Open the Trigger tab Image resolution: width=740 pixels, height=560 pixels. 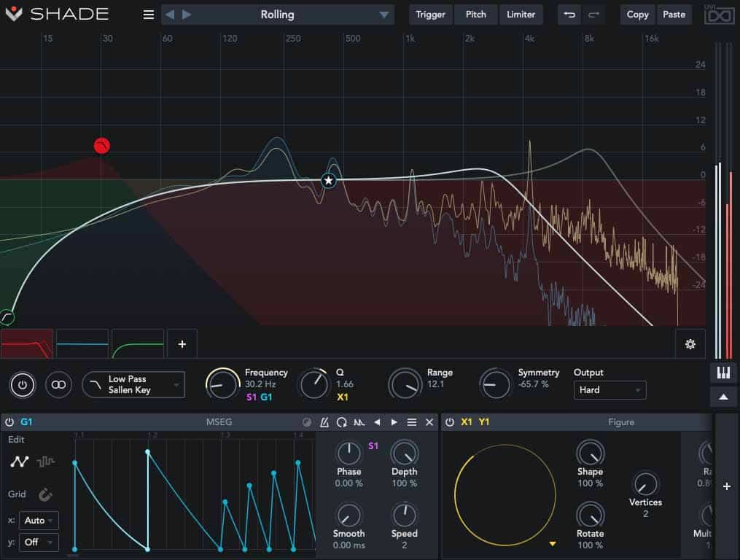click(x=430, y=15)
